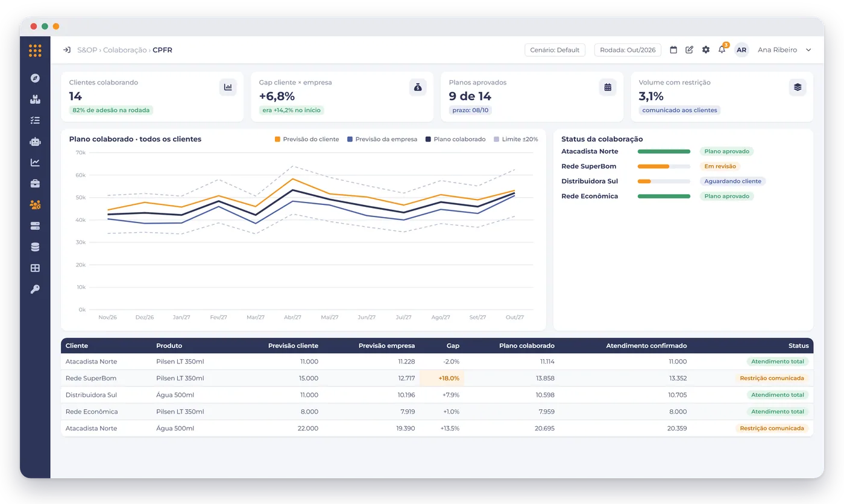The height and width of the screenshot is (504, 844).
Task: Select the table grid sidebar icon
Action: (35, 268)
